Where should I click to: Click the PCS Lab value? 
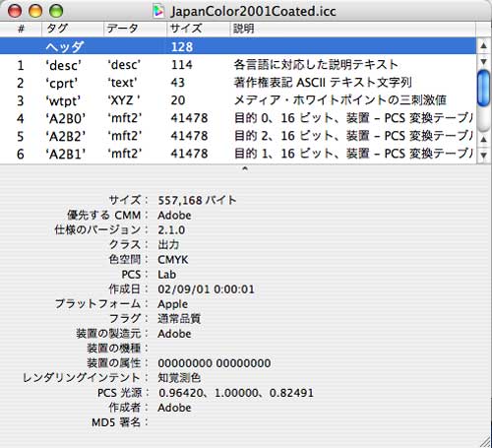pyautogui.click(x=167, y=275)
